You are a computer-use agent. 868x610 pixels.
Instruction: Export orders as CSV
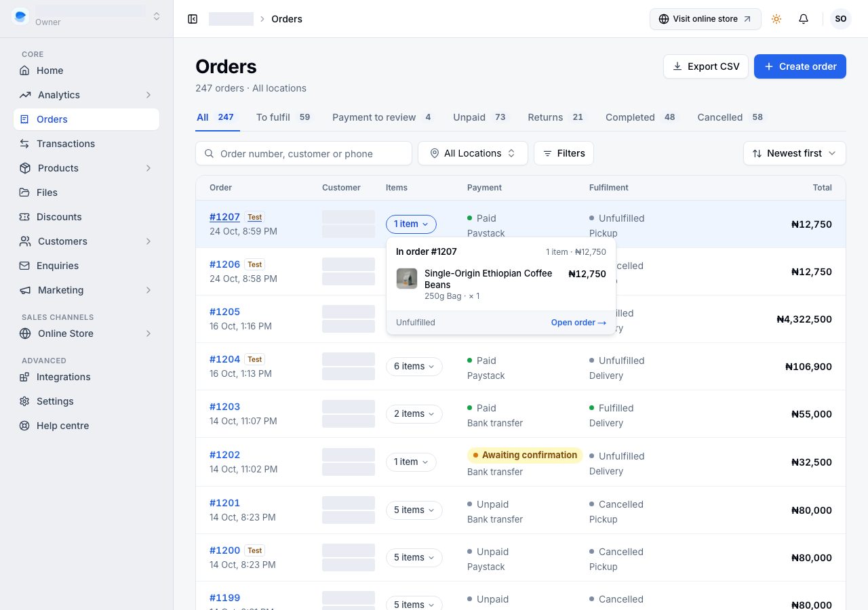tap(706, 66)
